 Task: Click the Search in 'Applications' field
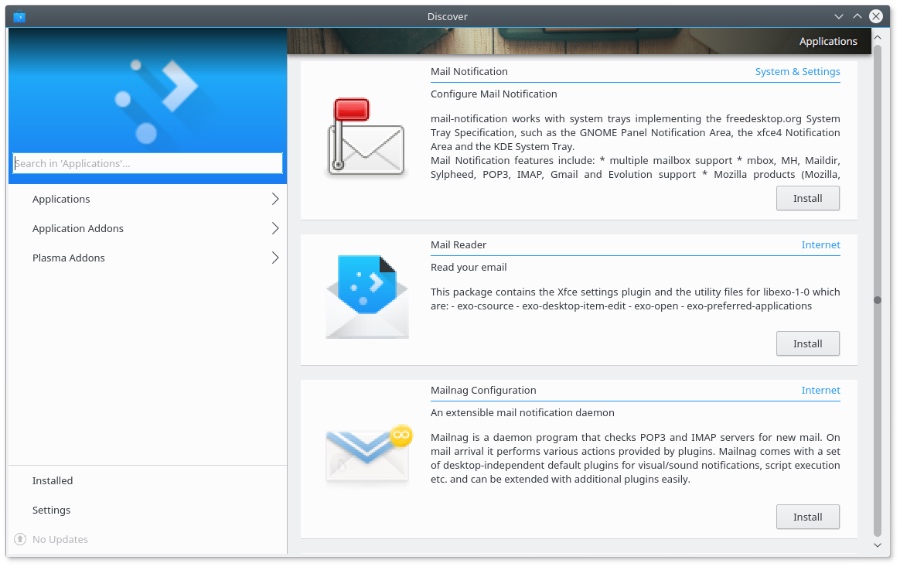pyautogui.click(x=148, y=163)
